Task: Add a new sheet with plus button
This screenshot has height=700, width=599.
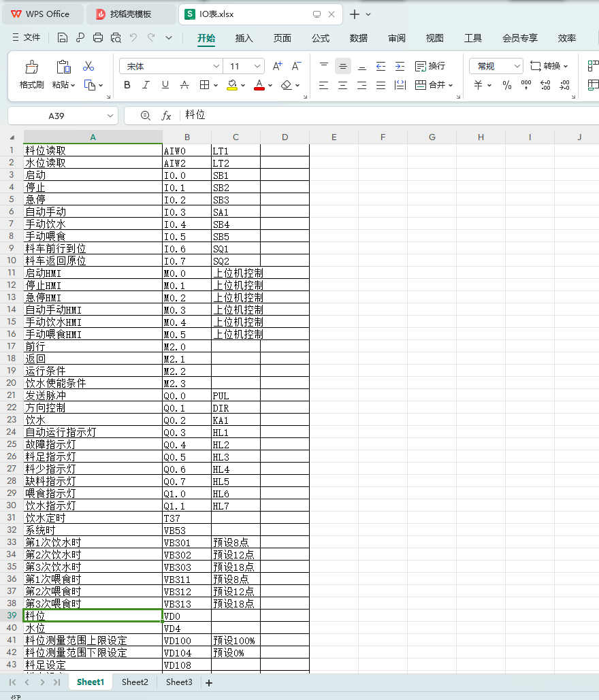Action: (x=208, y=682)
